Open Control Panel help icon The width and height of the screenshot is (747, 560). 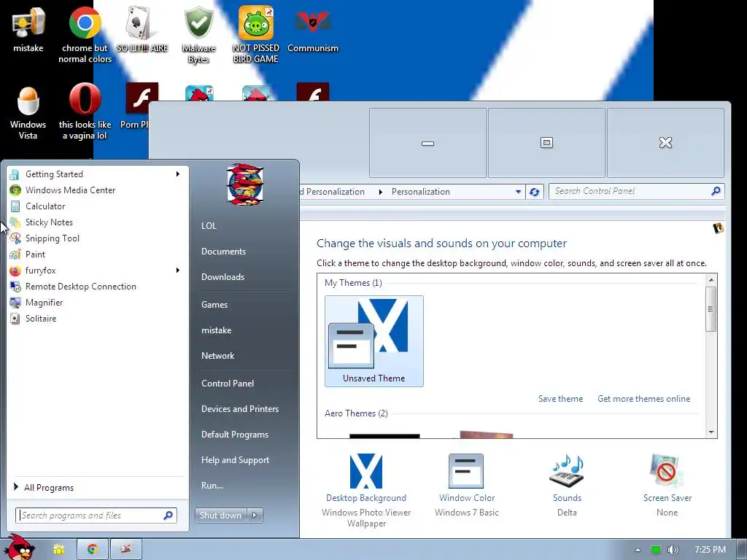point(718,228)
